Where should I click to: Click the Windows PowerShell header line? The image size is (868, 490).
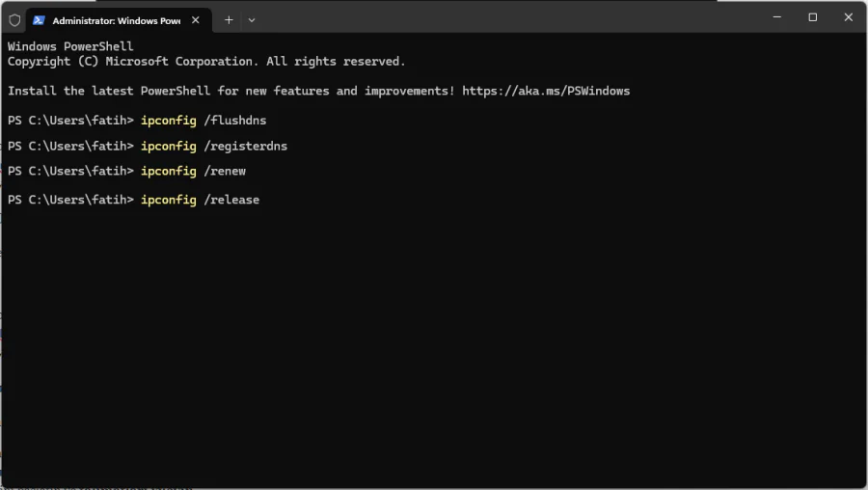coord(70,46)
